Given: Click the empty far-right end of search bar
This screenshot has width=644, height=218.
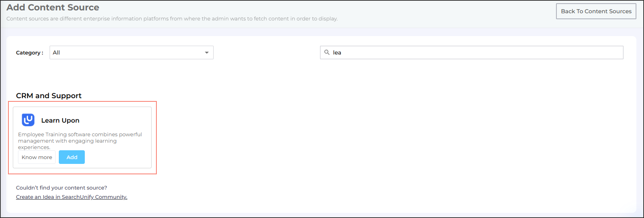Looking at the screenshot, I should [600, 52].
